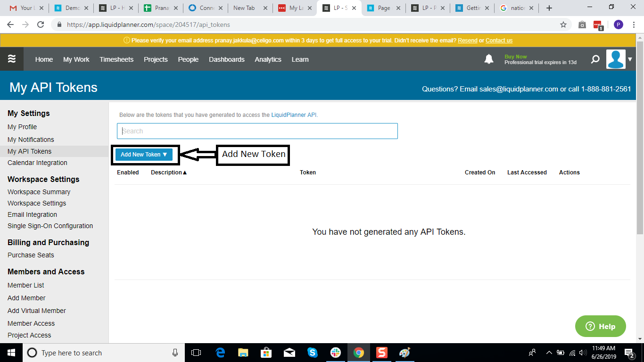The image size is (644, 362).
Task: Open the People menu
Action: tap(188, 59)
